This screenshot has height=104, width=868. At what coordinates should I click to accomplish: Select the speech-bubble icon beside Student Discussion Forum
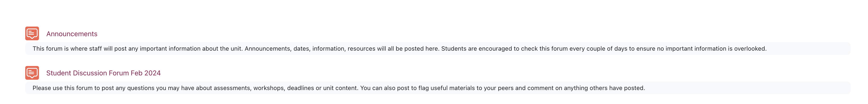coord(32,73)
